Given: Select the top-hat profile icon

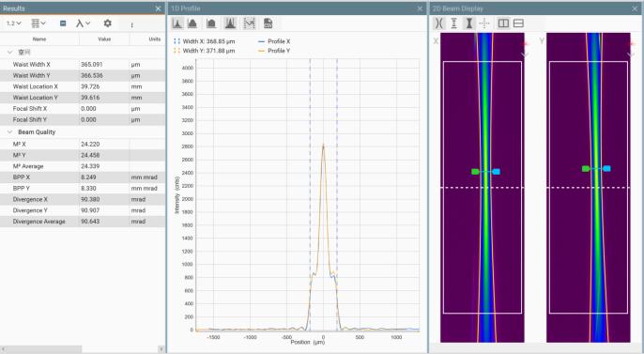Looking at the screenshot, I should coord(211,23).
